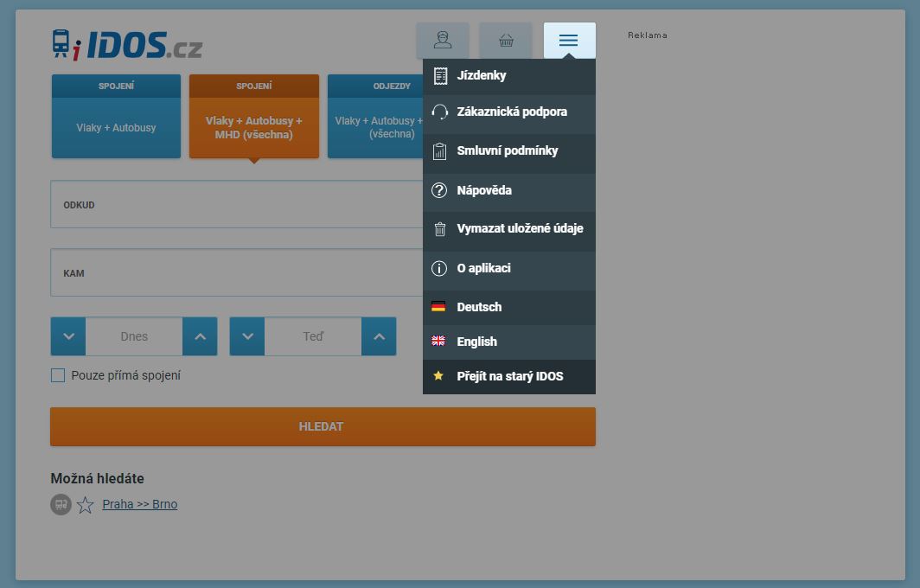Increase date with Dnes up arrow
The image size is (920, 588).
click(200, 336)
